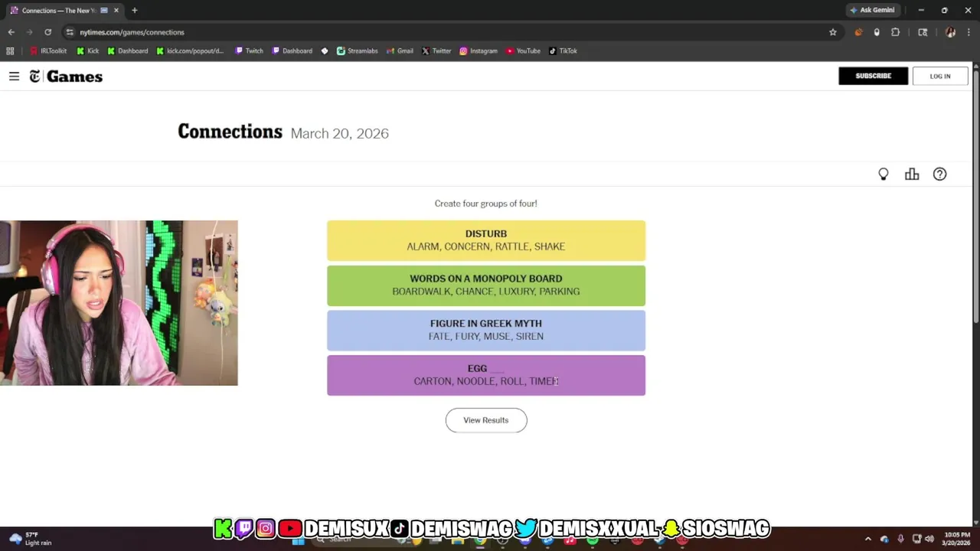
Task: Open the Chrome apps grid in bookmarks bar
Action: (x=10, y=51)
